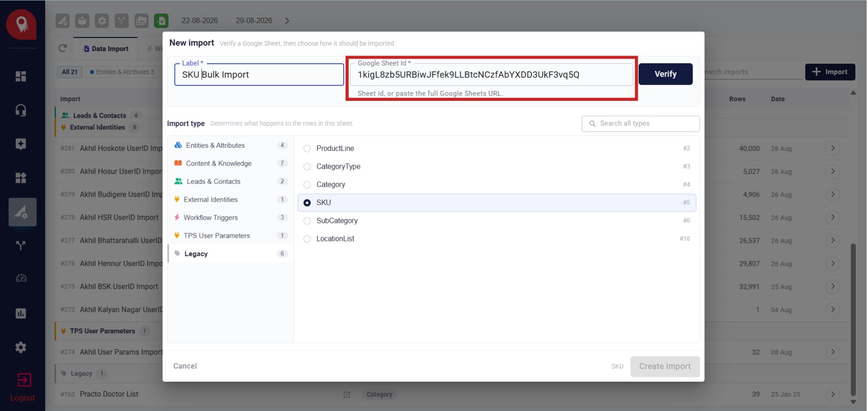Click next date range chevron arrow

tap(287, 21)
